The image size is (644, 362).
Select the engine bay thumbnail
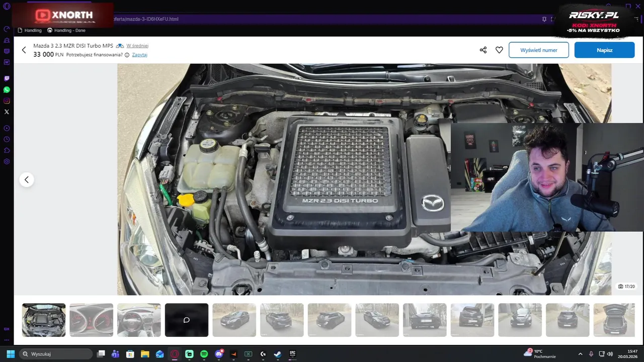[44, 320]
